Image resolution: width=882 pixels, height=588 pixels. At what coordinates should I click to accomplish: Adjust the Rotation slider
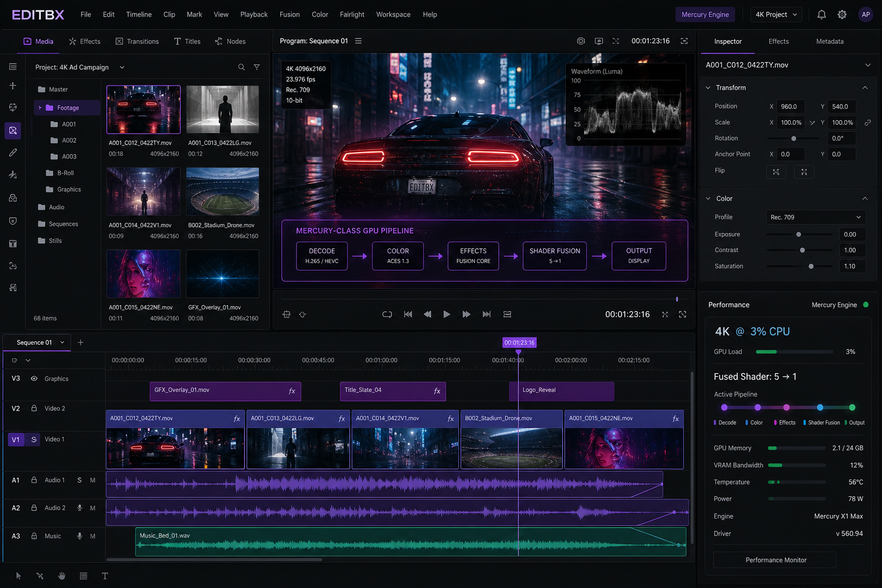click(793, 138)
